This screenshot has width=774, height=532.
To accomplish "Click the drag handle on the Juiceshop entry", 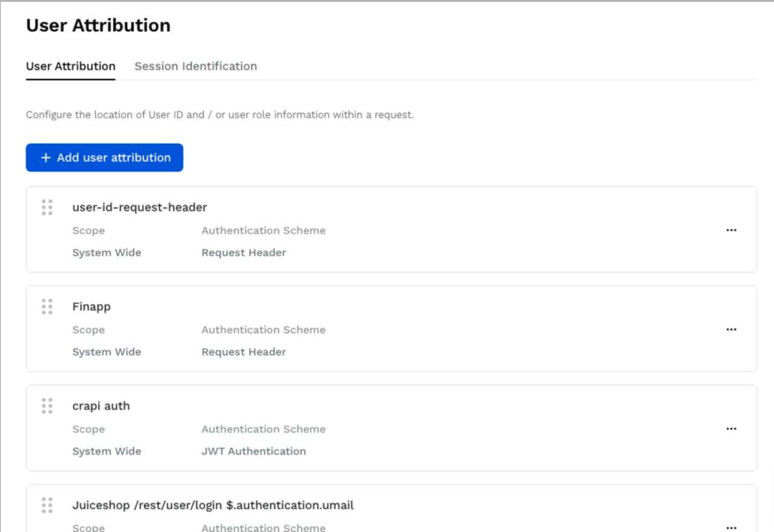I will (x=47, y=505).
